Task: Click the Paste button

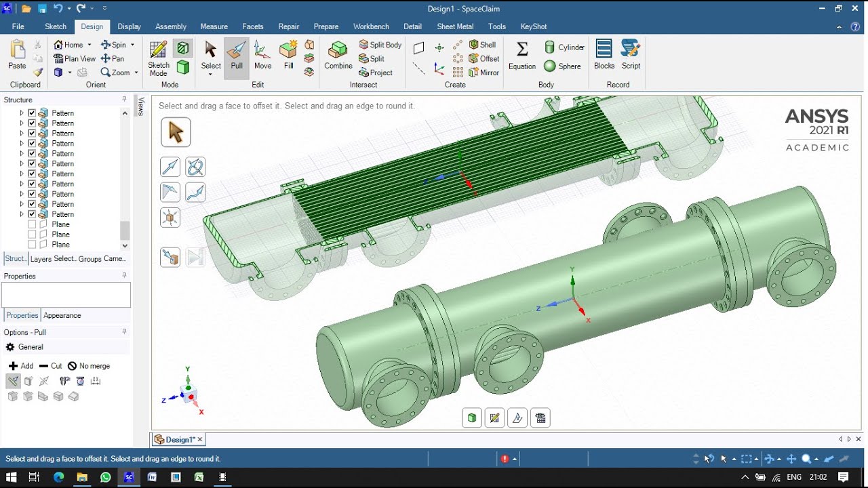Action: [x=17, y=56]
